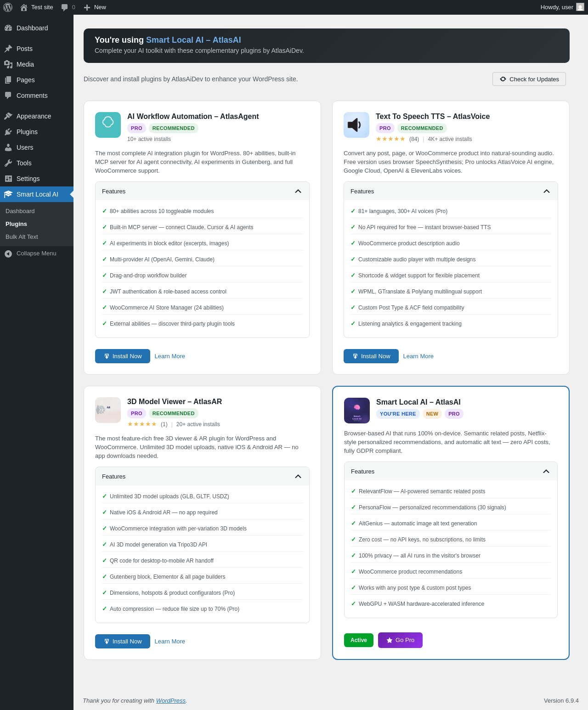The width and height of the screenshot is (588, 710).
Task: Click the Pages icon in the sidebar
Action: tap(8, 80)
